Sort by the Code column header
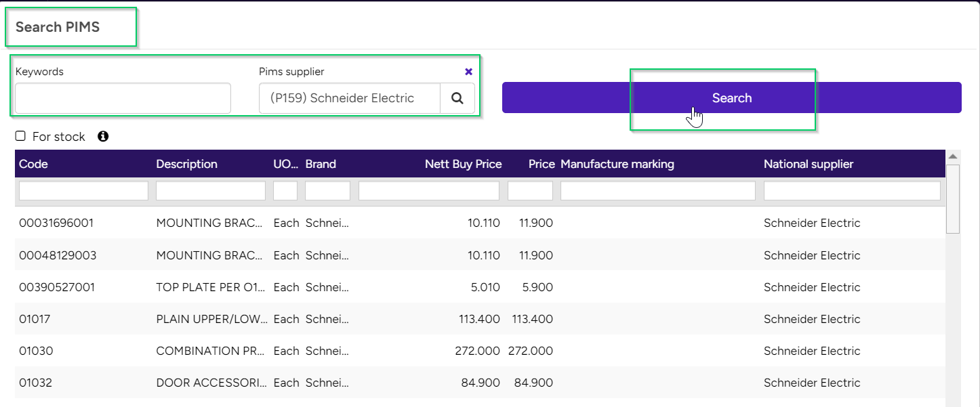980x407 pixels. click(x=33, y=164)
